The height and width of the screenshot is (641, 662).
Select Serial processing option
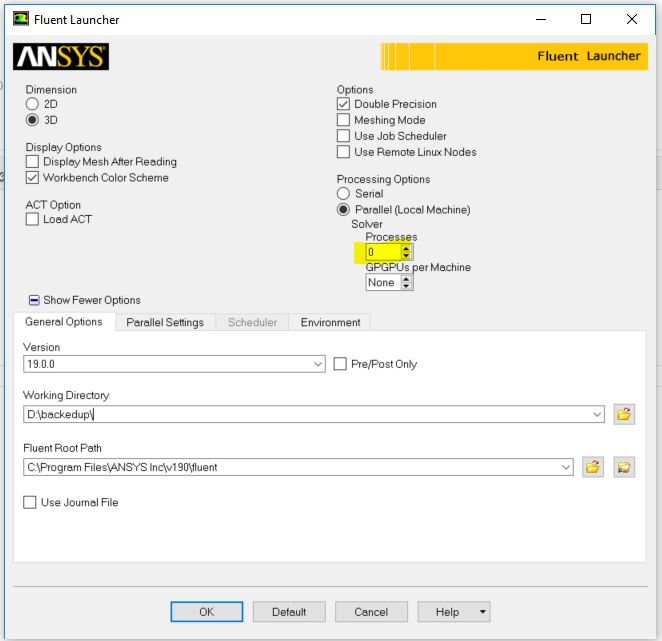[x=343, y=193]
